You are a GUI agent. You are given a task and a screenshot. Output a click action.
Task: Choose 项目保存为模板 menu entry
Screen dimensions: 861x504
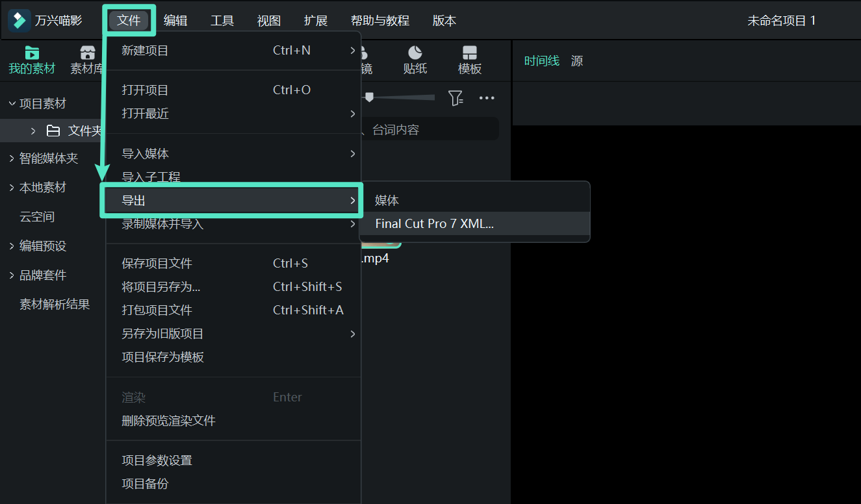(233, 357)
